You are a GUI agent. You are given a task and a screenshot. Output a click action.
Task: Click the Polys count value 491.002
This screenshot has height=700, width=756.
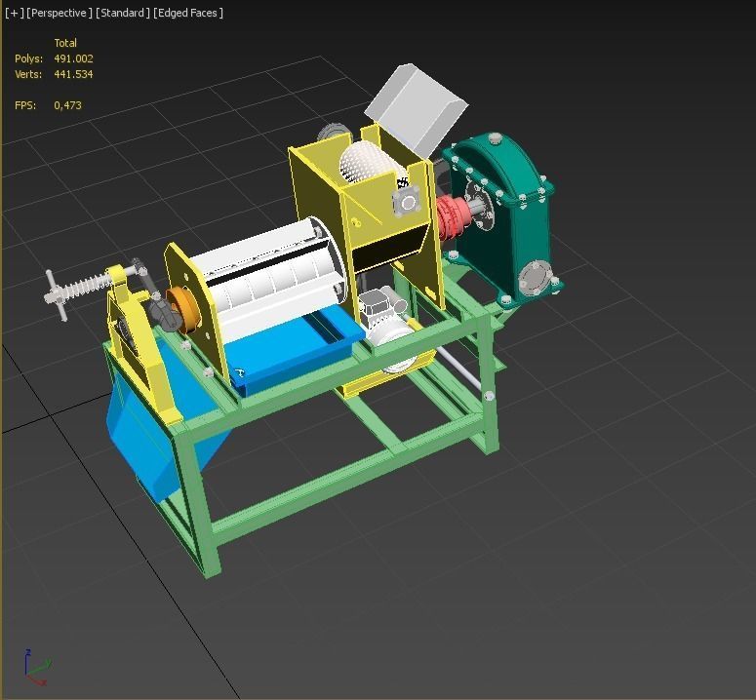pos(73,58)
